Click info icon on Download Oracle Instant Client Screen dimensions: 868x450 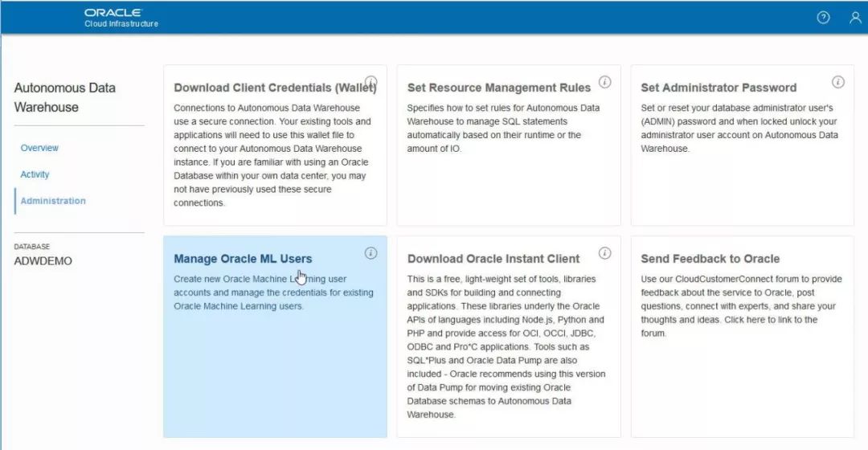coord(605,253)
